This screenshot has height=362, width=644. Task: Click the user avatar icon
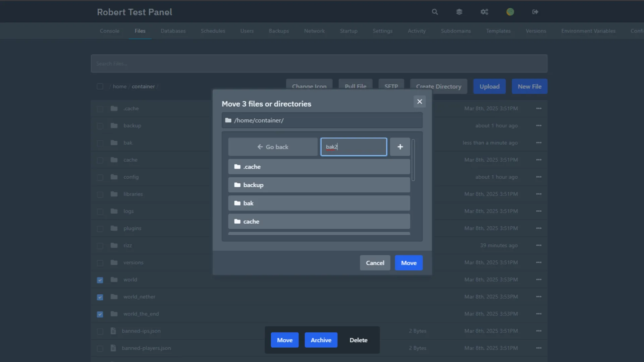pyautogui.click(x=510, y=12)
